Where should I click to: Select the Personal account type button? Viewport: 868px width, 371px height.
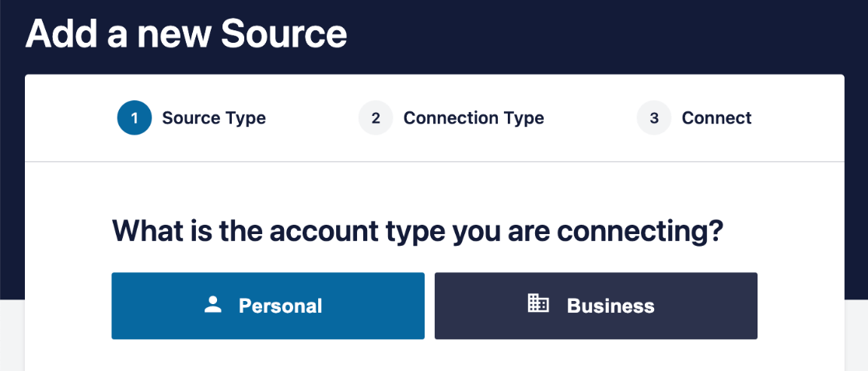click(x=268, y=306)
